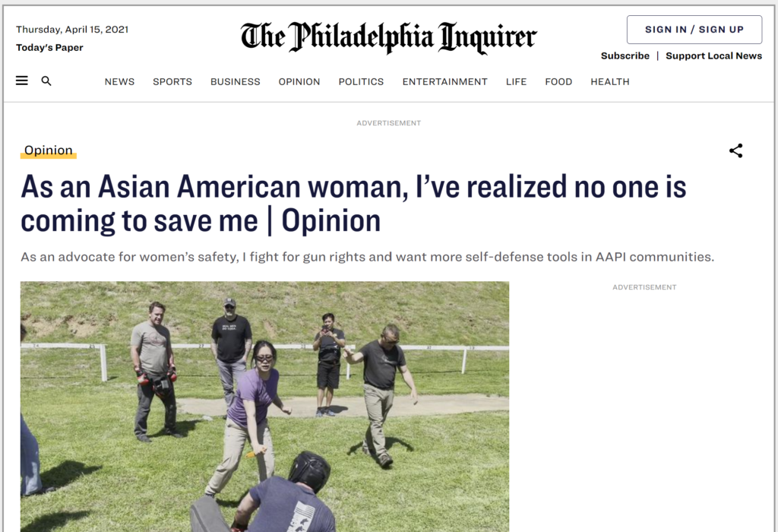Open the Today's Paper link

coord(49,48)
